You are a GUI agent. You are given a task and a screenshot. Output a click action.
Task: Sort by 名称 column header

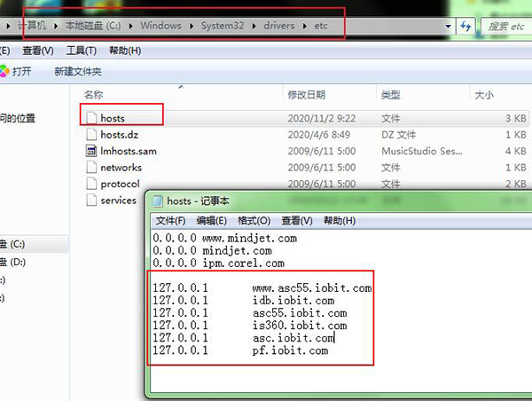point(94,95)
